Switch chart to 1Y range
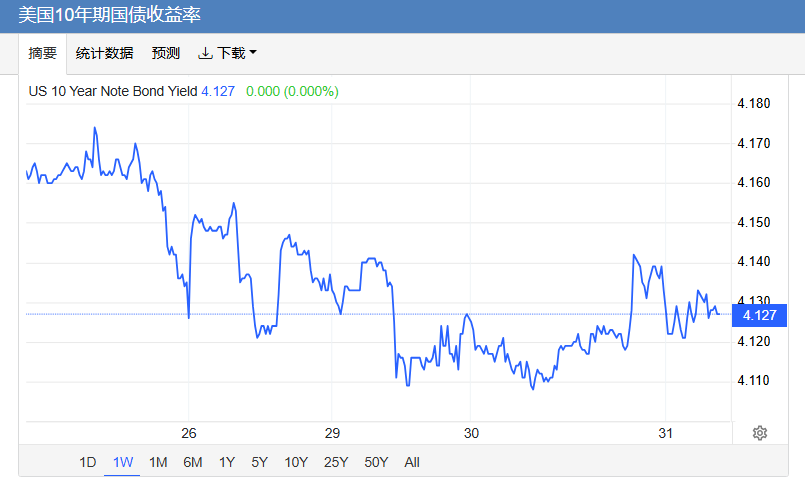Image resolution: width=805 pixels, height=493 pixels. pyautogui.click(x=227, y=462)
